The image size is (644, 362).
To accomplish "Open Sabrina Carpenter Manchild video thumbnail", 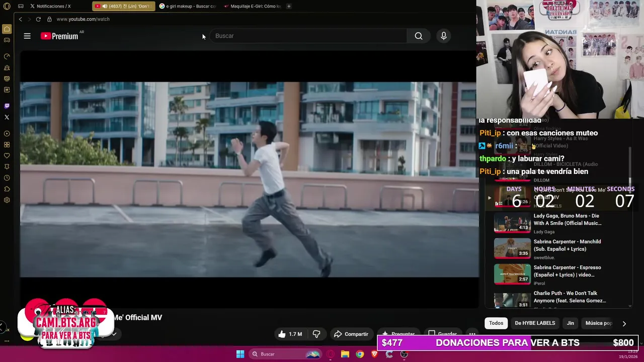I will (x=512, y=248).
